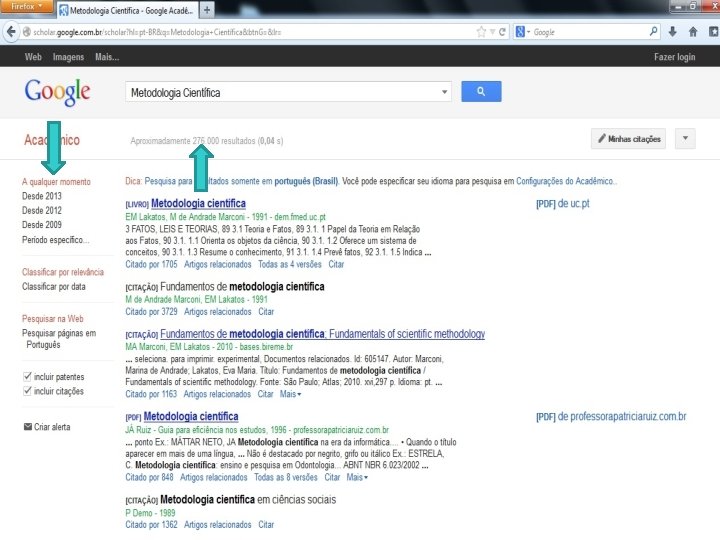Screen dimensions: 720x540
Task: Open the orange Firefox menu button
Action: 26,6
